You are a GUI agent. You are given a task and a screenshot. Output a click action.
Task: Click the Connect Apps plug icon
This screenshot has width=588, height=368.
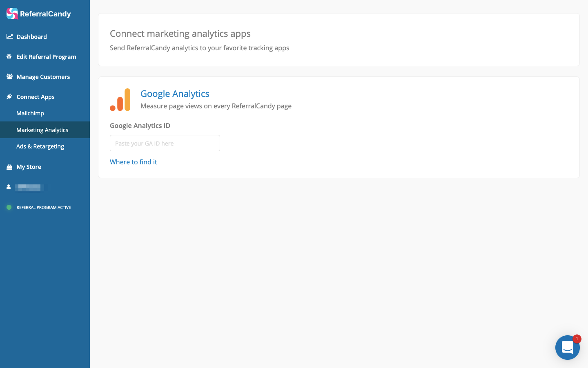(9, 96)
